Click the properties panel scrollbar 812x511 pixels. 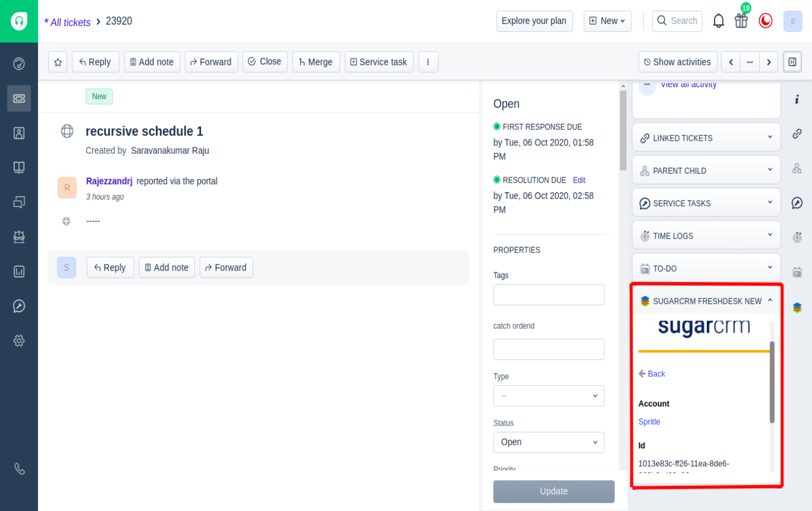[623, 129]
